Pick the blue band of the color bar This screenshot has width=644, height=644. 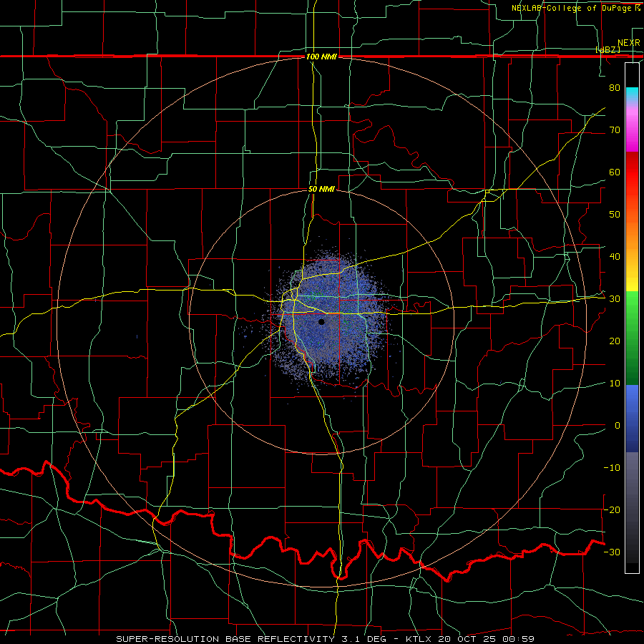[632, 418]
